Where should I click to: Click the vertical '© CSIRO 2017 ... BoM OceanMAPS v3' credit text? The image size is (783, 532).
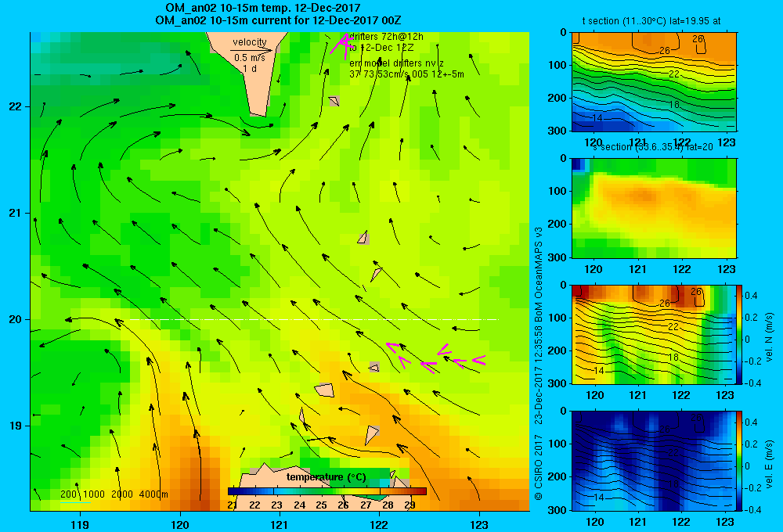(539, 363)
